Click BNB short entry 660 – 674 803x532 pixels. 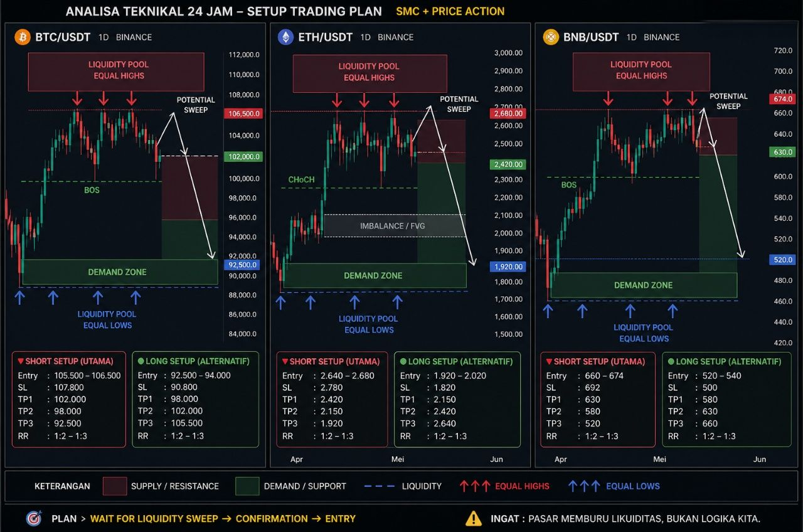coord(605,375)
